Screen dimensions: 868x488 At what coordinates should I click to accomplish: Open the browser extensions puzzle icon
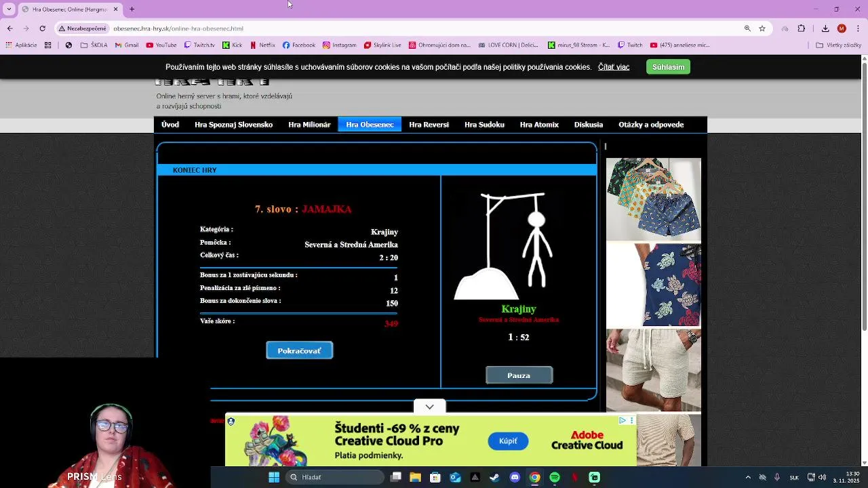pos(802,28)
